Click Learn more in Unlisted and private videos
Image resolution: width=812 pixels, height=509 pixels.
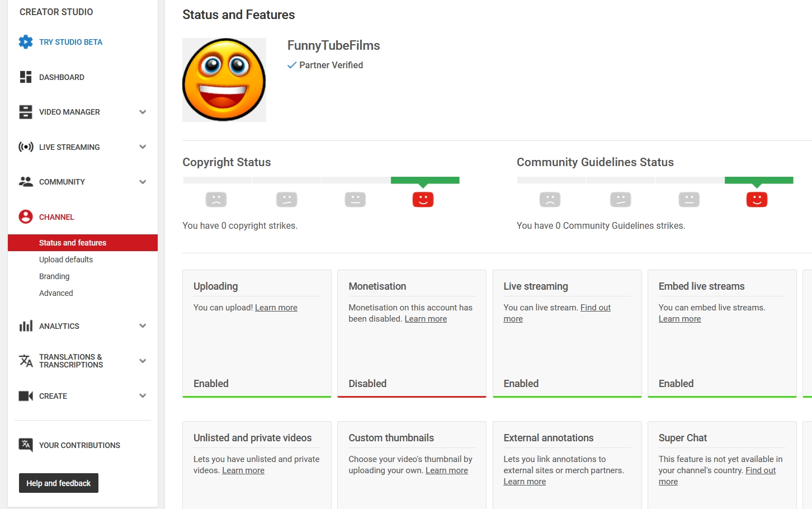click(243, 470)
